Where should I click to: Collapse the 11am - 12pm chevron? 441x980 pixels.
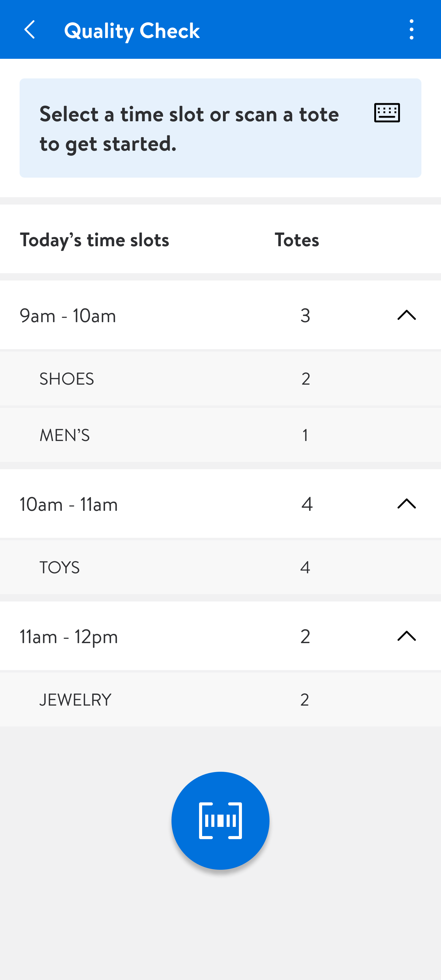pyautogui.click(x=406, y=636)
